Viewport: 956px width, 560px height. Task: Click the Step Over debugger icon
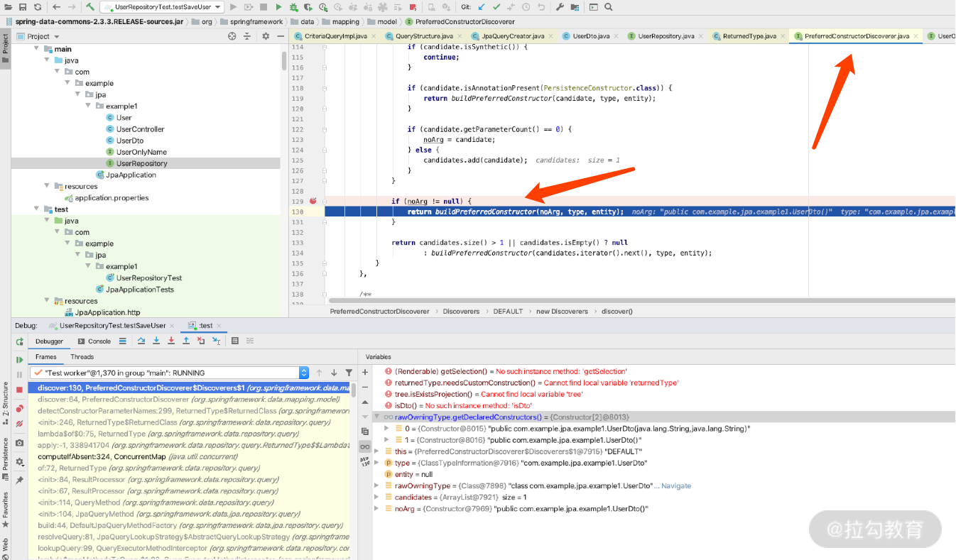[x=141, y=341]
